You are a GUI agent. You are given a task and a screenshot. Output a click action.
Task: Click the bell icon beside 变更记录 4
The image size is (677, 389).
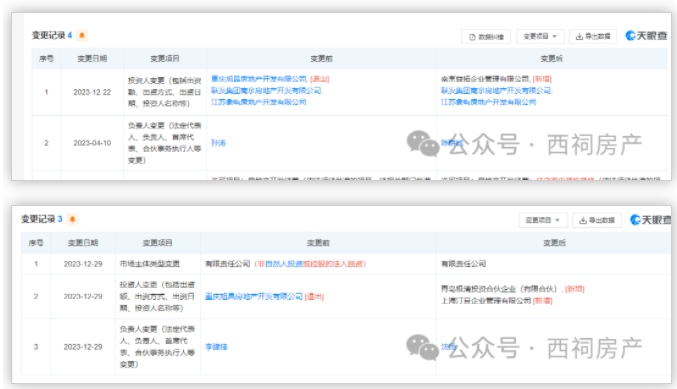point(82,35)
